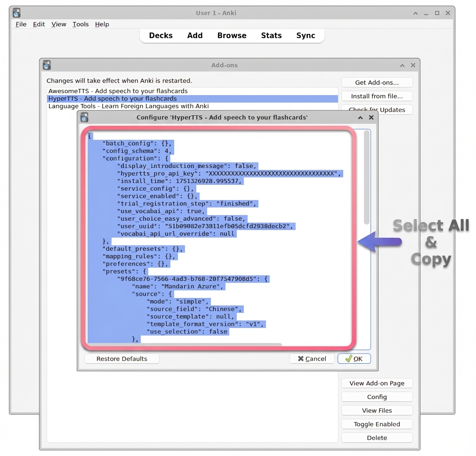This screenshot has height=456, width=476.
Task: Collapse the Add-ons window using its shade arrow
Action: pyautogui.click(x=402, y=65)
